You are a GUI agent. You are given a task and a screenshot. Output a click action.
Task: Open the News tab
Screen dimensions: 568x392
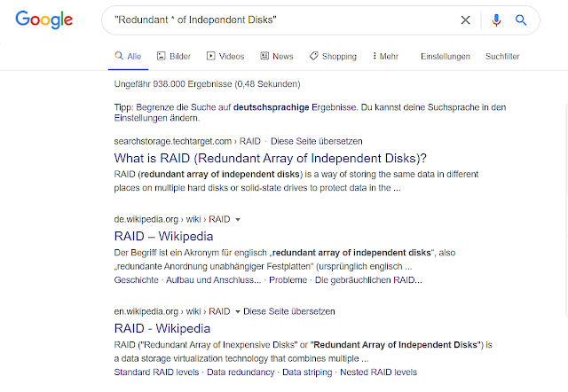click(x=277, y=57)
